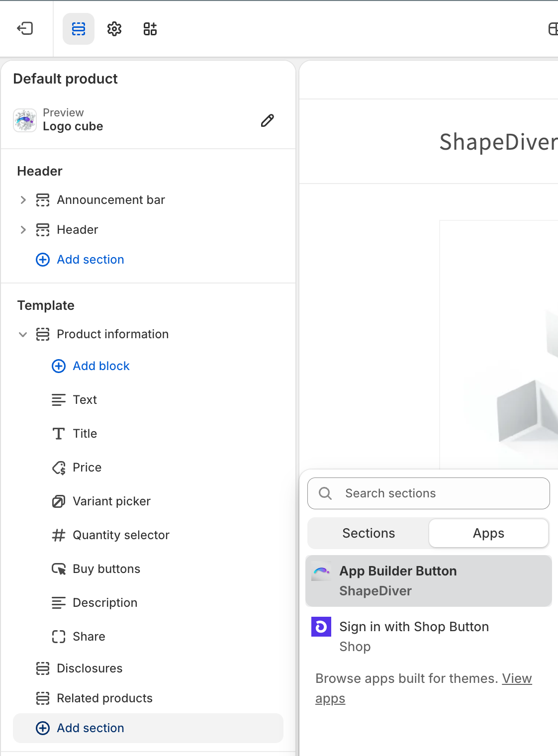Click the Product information section icon
Image resolution: width=558 pixels, height=756 pixels.
(43, 334)
